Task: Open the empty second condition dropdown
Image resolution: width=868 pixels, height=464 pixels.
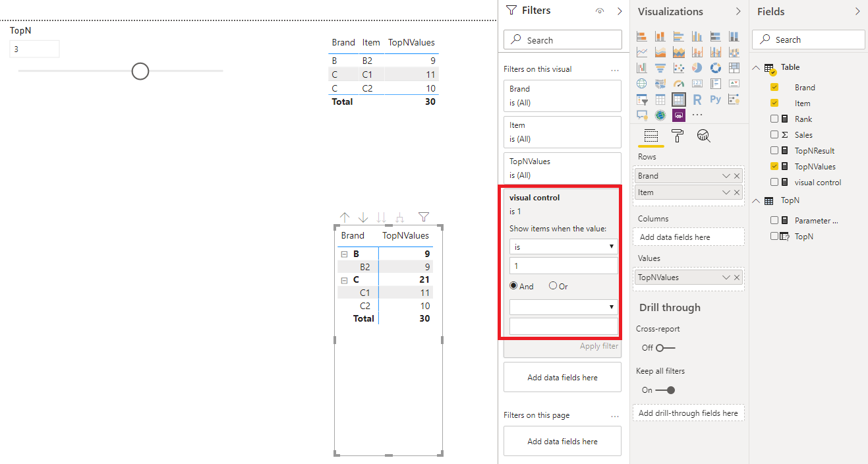Action: [x=564, y=306]
